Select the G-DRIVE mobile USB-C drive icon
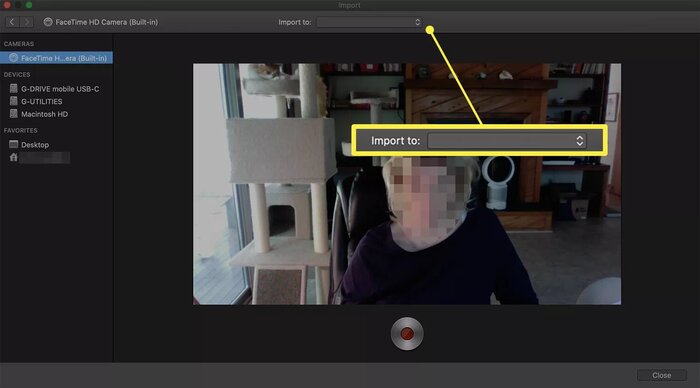The height and width of the screenshot is (388, 700). (14, 88)
